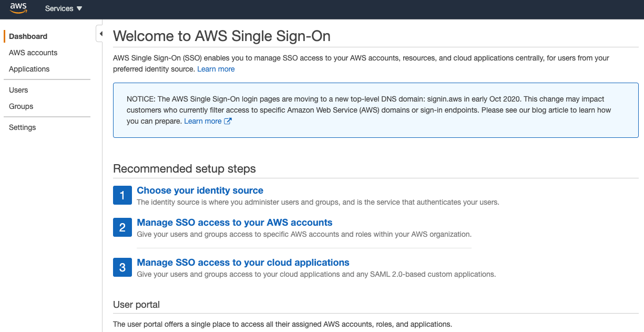Click the intro sentence 'AWS Single Sign-On (SSO) enables you'
This screenshot has height=332, width=644.
361,63
